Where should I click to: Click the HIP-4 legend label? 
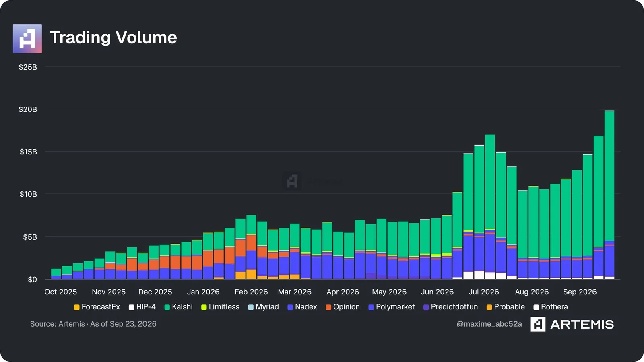[x=146, y=307]
